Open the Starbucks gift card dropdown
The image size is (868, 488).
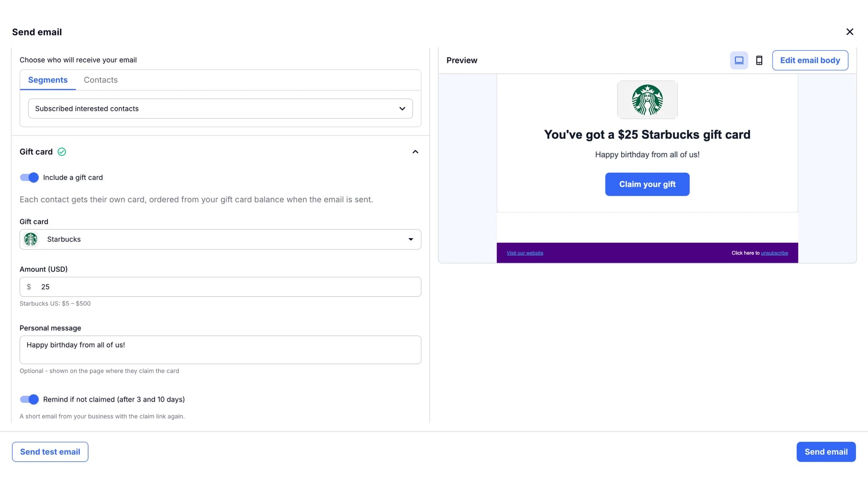[220, 239]
